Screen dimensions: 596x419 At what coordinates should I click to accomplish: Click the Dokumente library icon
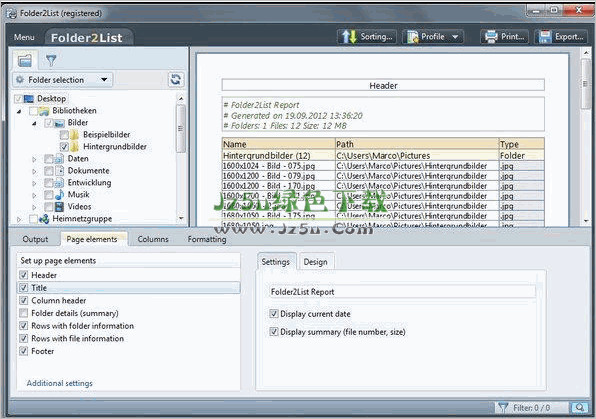point(59,171)
